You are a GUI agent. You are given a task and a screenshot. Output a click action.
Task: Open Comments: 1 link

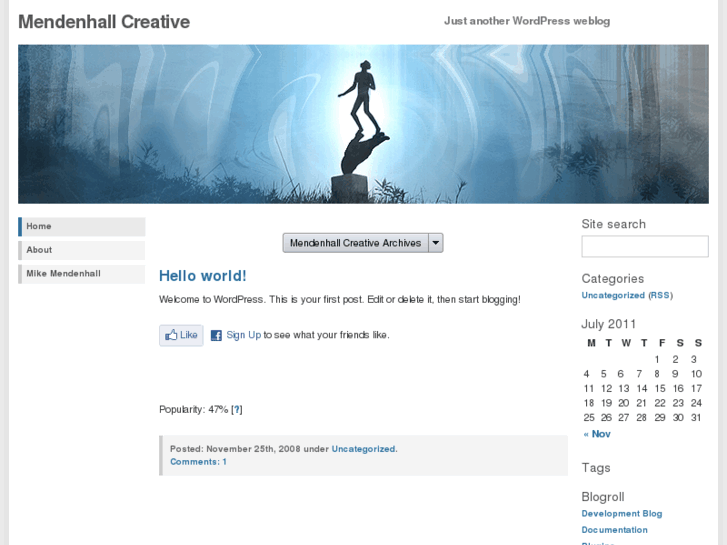pyautogui.click(x=198, y=462)
